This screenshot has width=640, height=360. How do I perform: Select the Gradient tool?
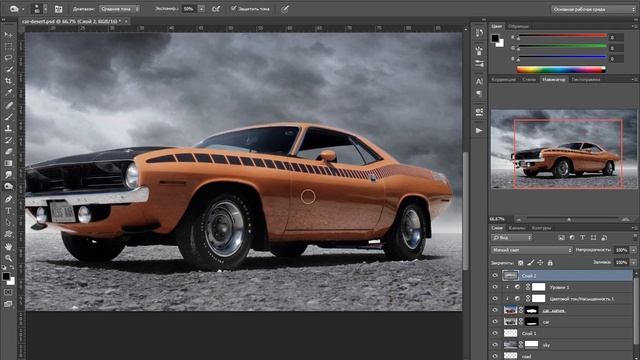coord(8,163)
